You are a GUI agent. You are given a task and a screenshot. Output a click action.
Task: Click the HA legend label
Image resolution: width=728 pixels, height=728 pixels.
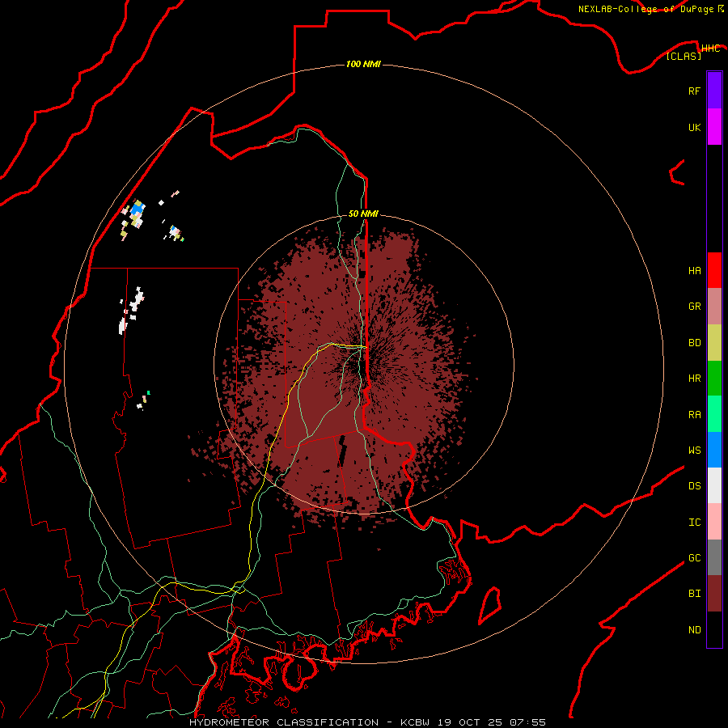(694, 270)
